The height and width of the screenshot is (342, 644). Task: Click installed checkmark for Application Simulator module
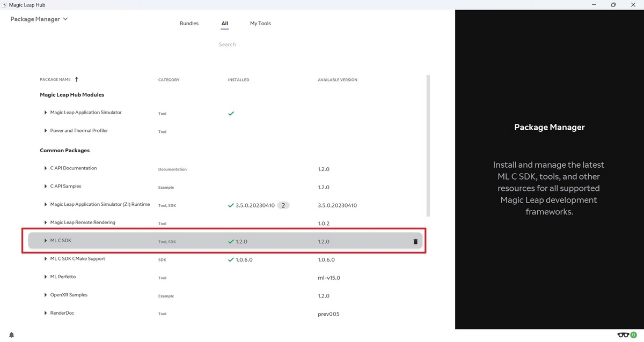[231, 114]
